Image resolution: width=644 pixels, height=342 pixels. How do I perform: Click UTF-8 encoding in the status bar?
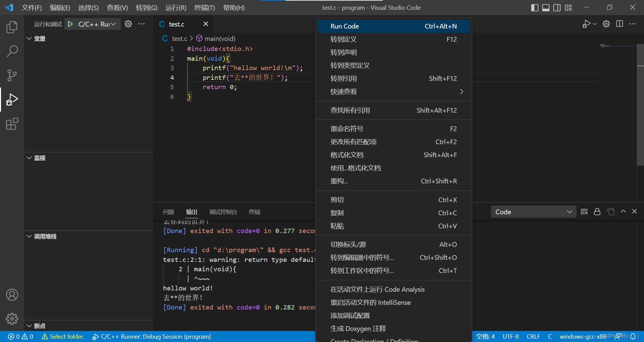click(511, 336)
